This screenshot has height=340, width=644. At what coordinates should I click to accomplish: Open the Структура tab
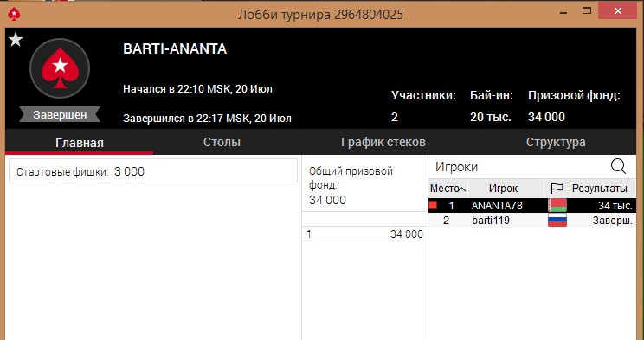(x=556, y=143)
